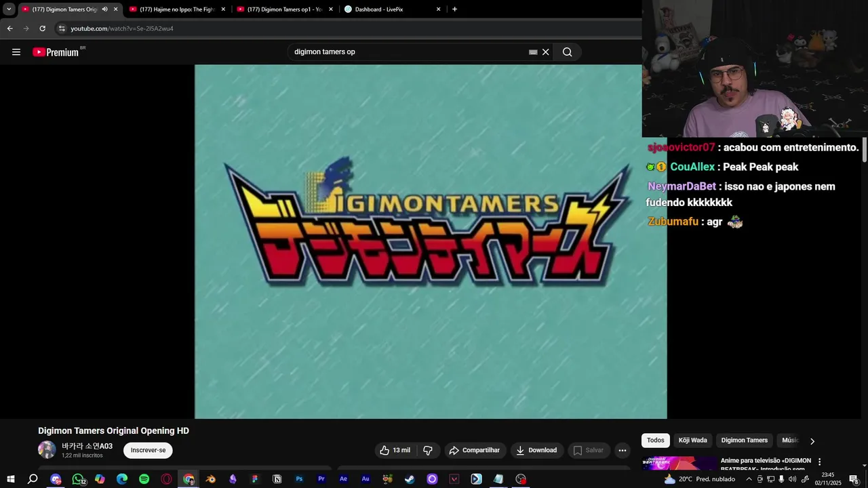Toggle system volume speaker icon in tray
868x488 pixels.
pyautogui.click(x=792, y=479)
